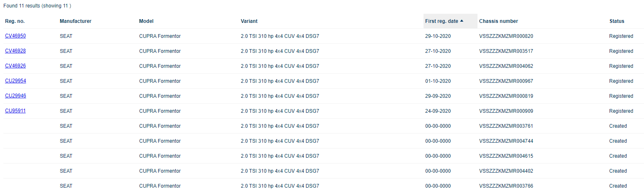The height and width of the screenshot is (196, 644).
Task: Open registration link CU95911
Action: point(15,111)
